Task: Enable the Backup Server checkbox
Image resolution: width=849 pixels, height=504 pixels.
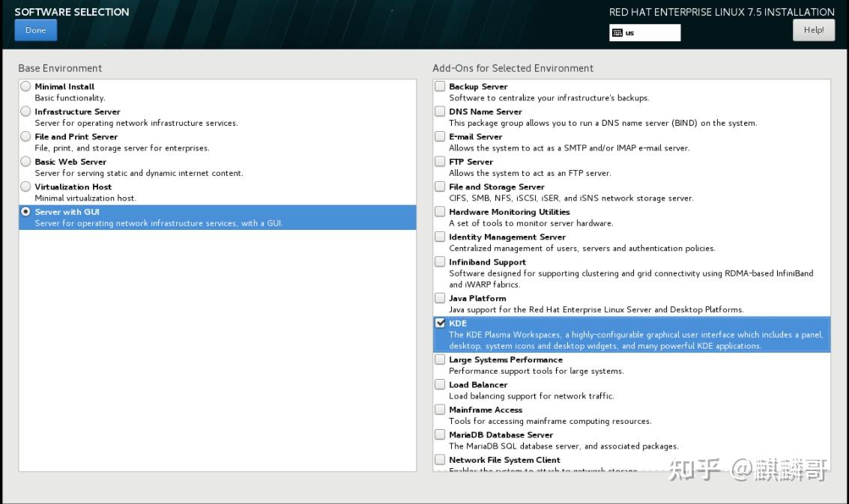Action: (440, 86)
